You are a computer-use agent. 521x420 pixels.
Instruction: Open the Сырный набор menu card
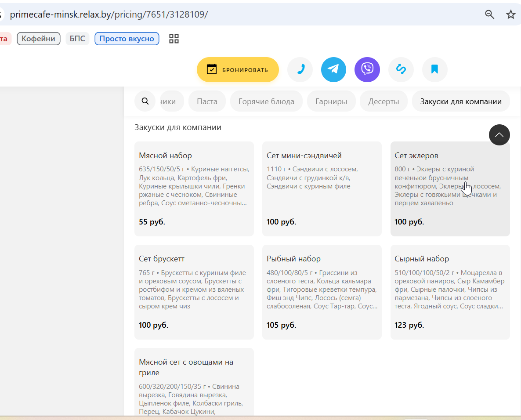click(x=450, y=292)
